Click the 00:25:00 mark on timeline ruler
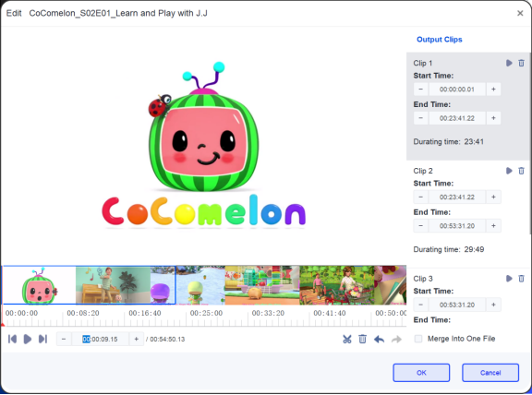 [206, 313]
